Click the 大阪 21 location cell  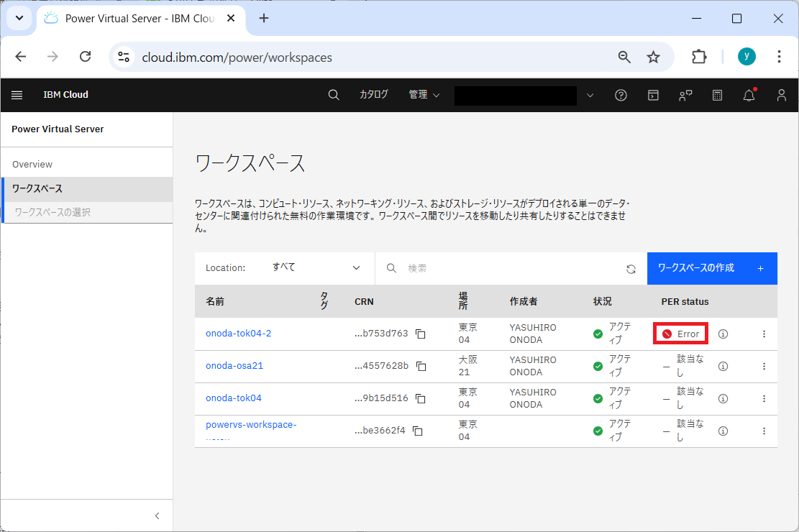pyautogui.click(x=467, y=366)
